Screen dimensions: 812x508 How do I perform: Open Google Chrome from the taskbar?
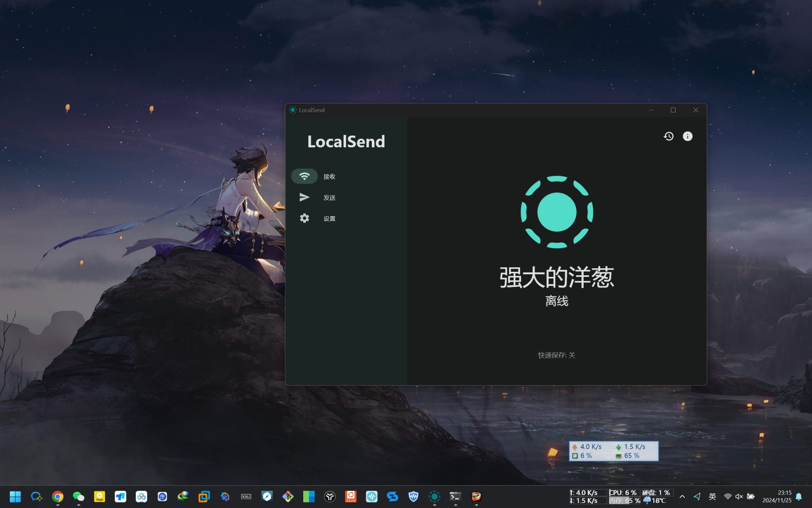point(58,496)
